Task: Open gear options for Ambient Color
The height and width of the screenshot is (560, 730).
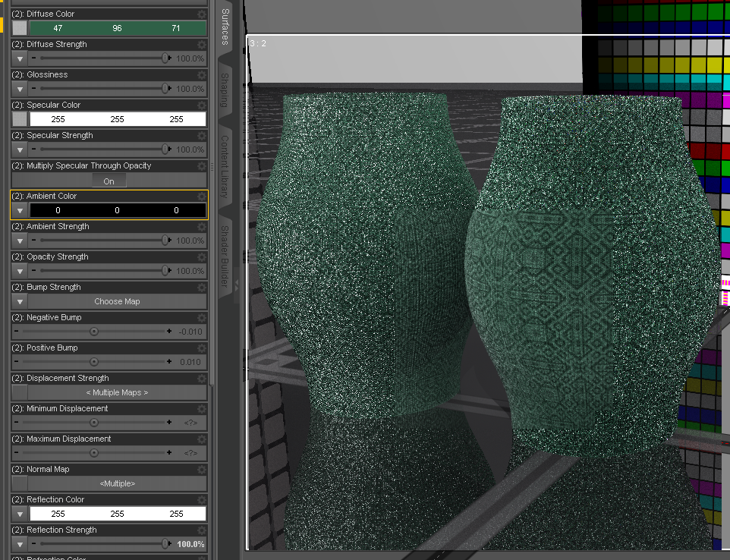Action: coord(202,196)
